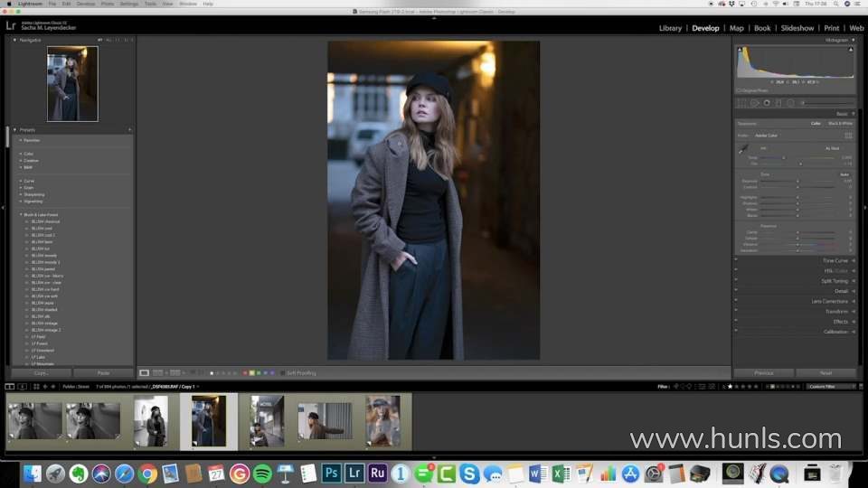Open Photoshop from the Dock
The width and height of the screenshot is (868, 488).
click(x=331, y=474)
